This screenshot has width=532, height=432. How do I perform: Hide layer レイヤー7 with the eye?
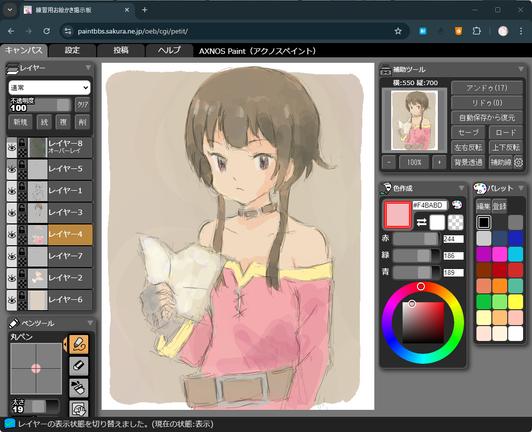point(12,256)
